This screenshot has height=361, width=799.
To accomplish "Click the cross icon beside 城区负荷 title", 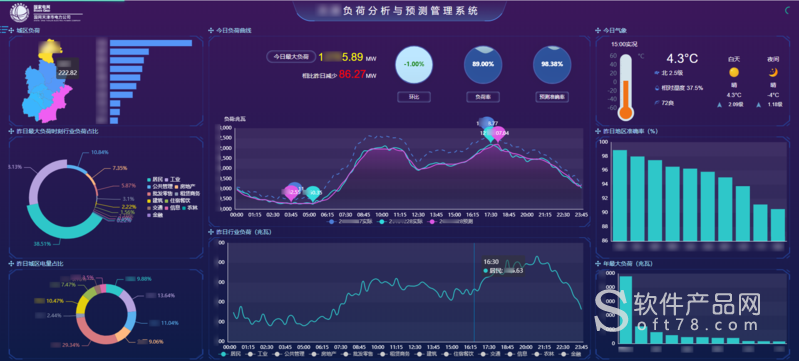I will tap(12, 31).
